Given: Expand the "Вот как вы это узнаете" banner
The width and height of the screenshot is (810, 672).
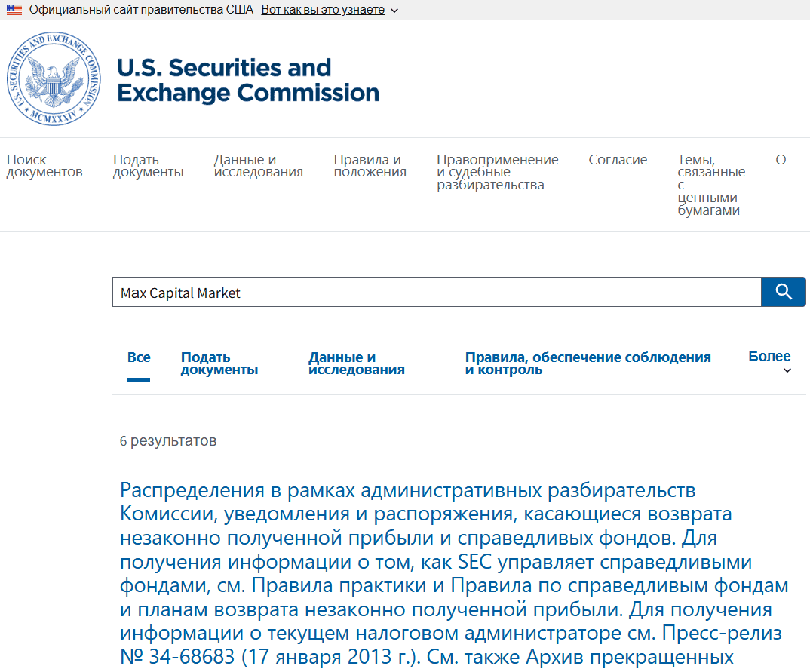Looking at the screenshot, I should click(330, 10).
